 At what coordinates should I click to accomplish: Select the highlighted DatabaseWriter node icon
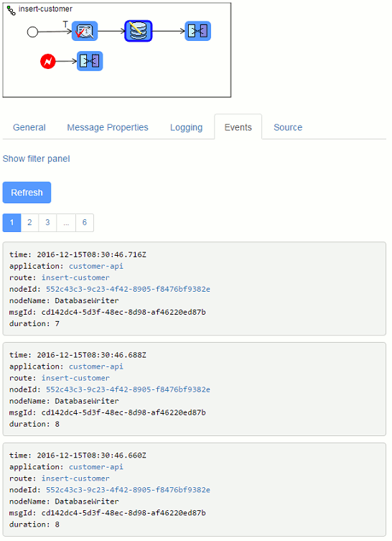(x=139, y=31)
